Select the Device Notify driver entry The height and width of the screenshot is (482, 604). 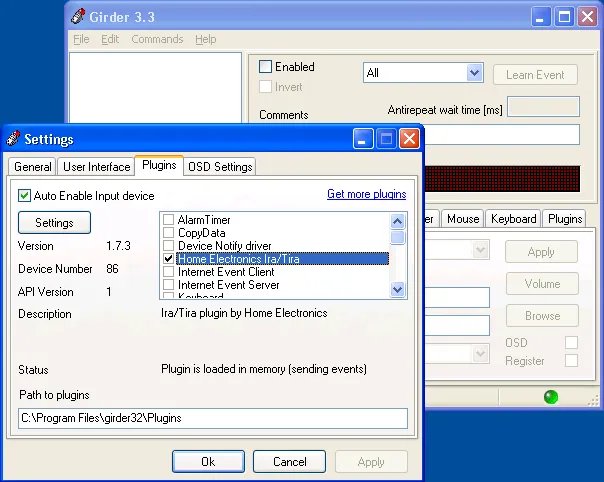225,245
